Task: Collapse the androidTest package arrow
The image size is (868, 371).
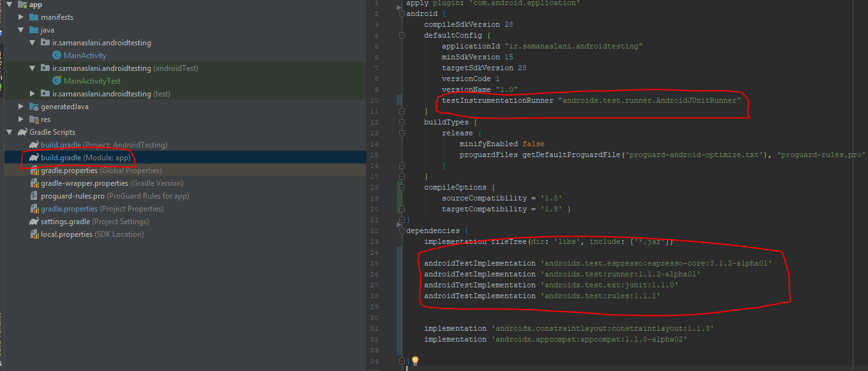Action: (x=33, y=68)
